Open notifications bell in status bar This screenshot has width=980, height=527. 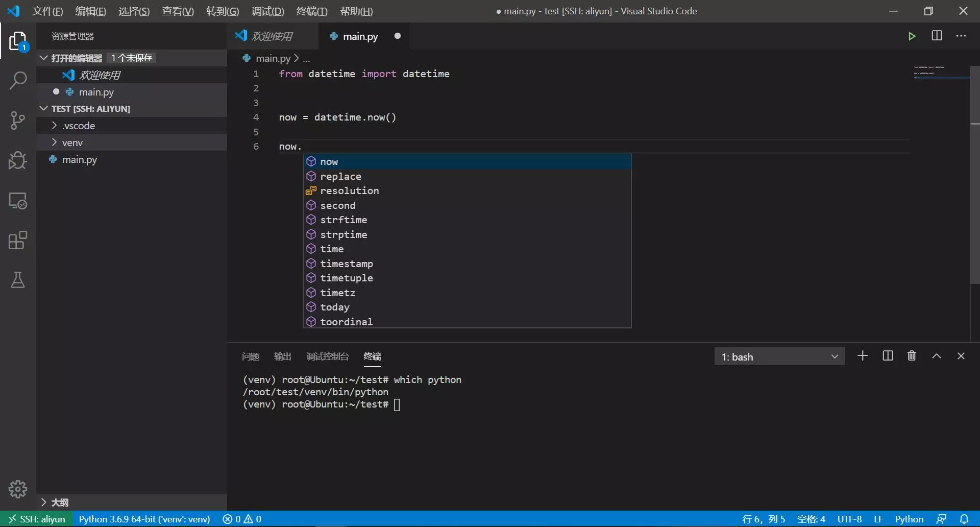(964, 519)
